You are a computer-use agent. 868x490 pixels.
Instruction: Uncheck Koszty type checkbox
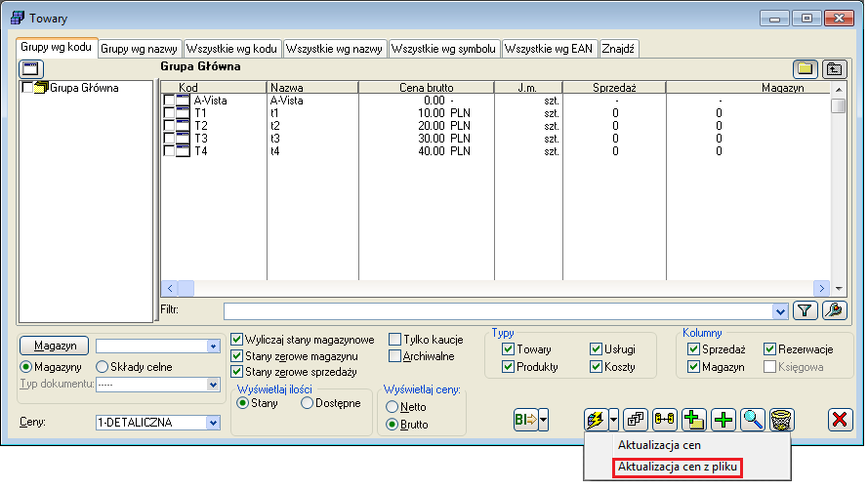coord(596,367)
